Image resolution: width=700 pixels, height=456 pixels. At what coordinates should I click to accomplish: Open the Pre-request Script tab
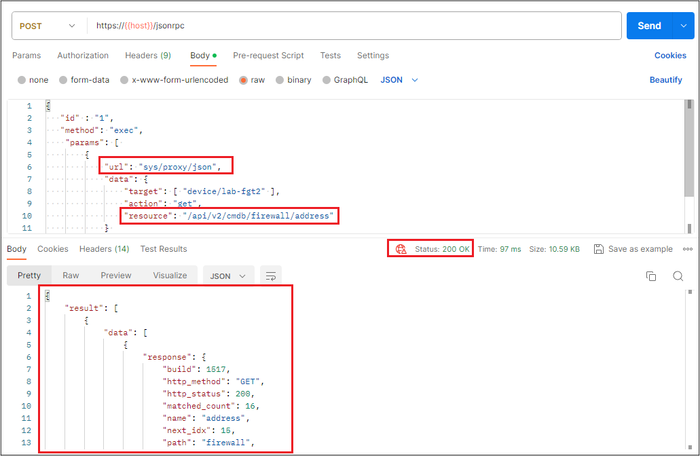268,55
